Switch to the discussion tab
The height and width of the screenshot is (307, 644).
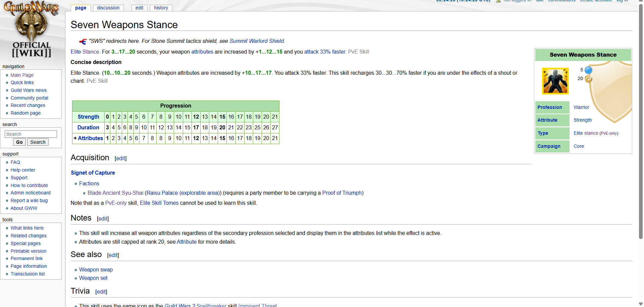pyautogui.click(x=108, y=8)
